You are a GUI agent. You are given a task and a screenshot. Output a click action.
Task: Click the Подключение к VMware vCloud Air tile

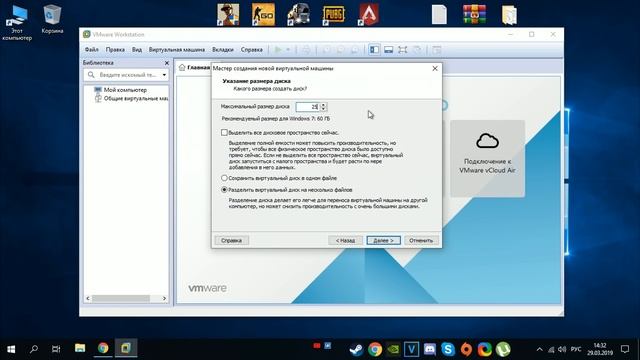[x=487, y=158]
